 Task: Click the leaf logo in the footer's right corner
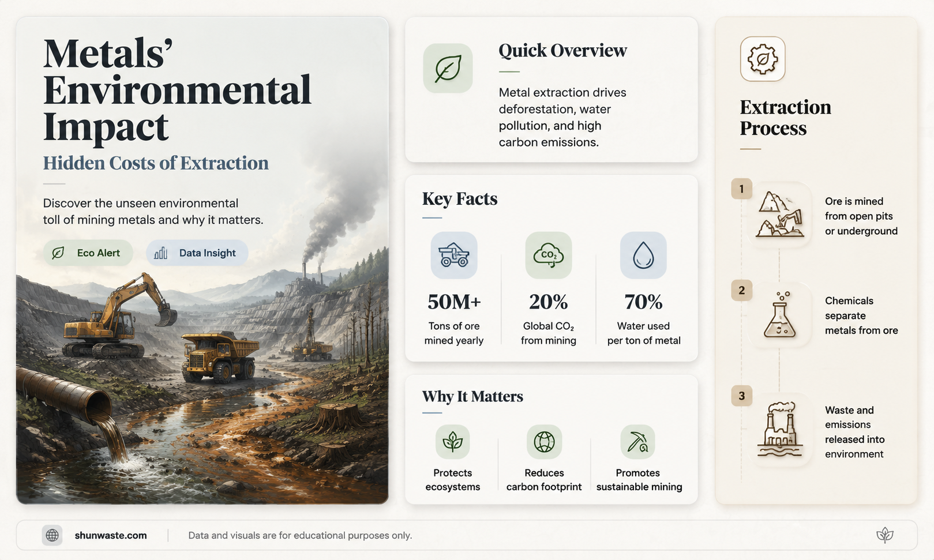[x=885, y=535]
